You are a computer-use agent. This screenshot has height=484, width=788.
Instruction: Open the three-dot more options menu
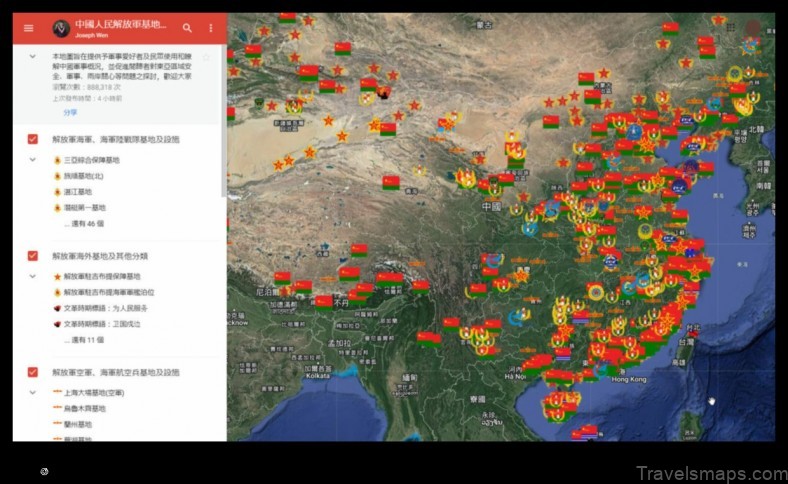[x=211, y=28]
